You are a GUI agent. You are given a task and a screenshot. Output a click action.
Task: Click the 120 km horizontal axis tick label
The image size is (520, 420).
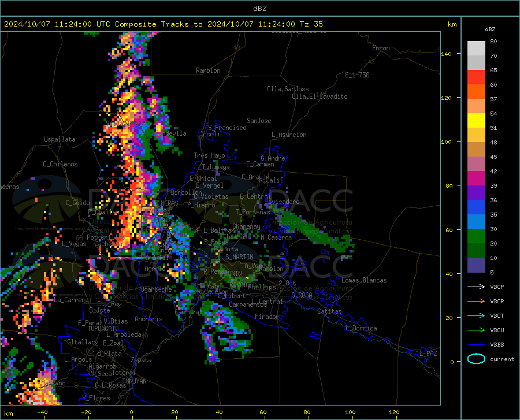click(x=394, y=412)
